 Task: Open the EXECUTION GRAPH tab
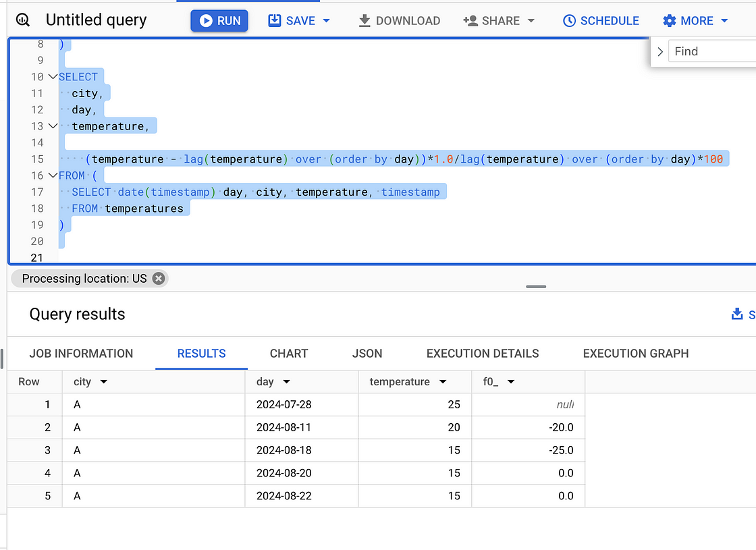[x=635, y=354]
